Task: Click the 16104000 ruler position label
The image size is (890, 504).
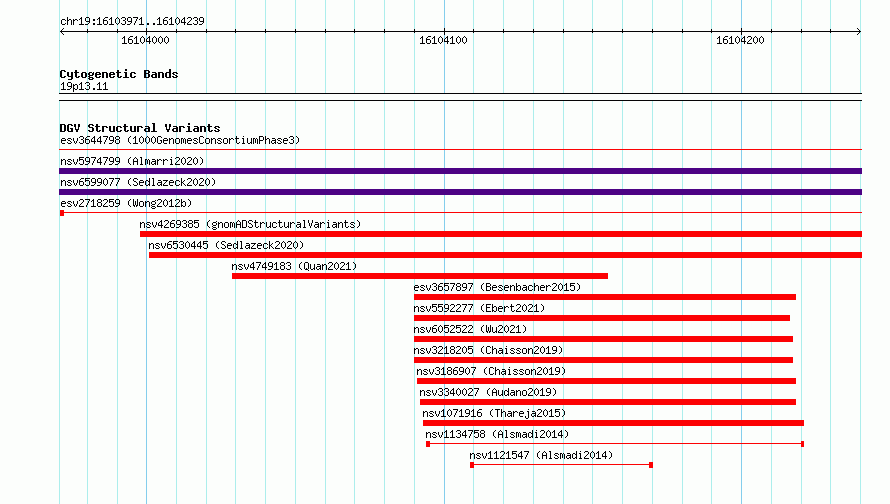Action: [x=145, y=40]
